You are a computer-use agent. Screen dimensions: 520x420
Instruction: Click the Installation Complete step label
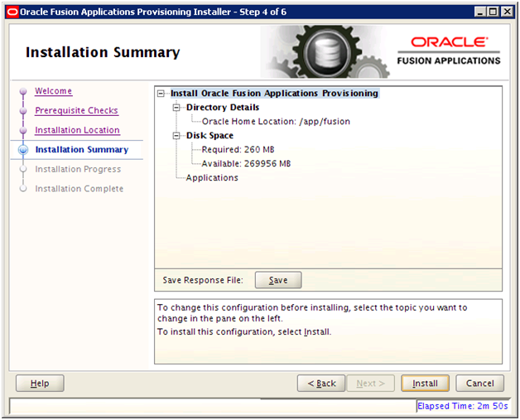(x=79, y=189)
